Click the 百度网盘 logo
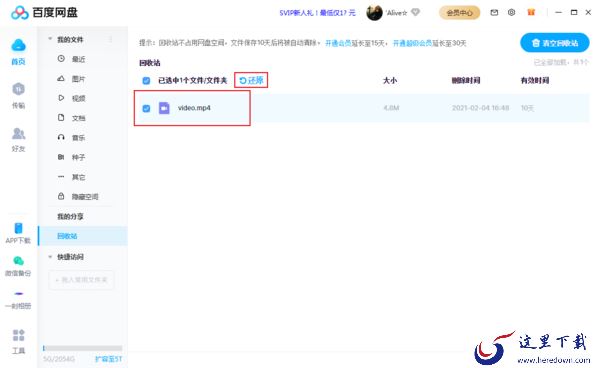This screenshot has height=368, width=600. coord(44,13)
